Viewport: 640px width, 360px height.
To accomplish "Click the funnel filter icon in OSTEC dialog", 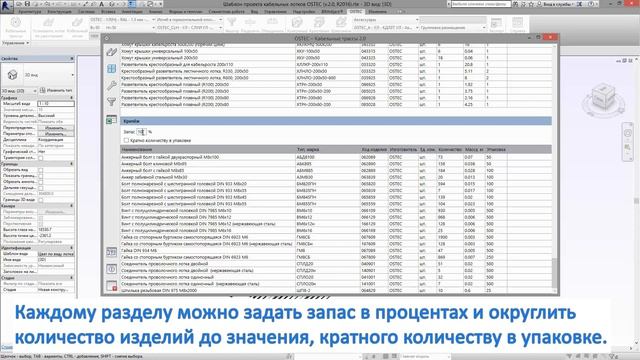I will tap(111, 102).
